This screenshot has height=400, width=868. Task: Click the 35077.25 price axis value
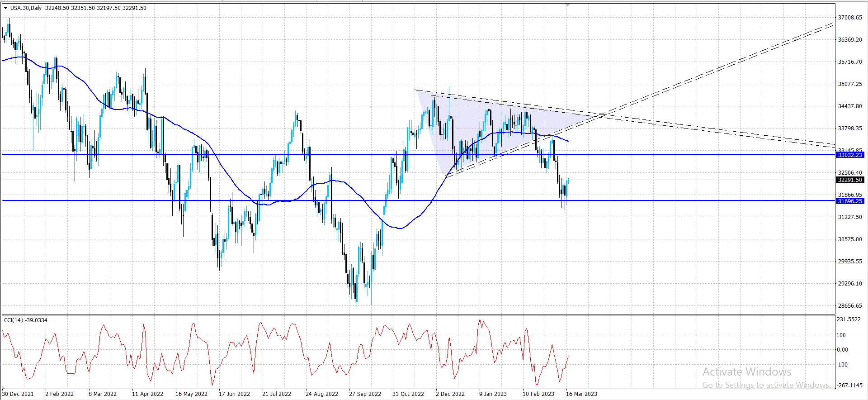[x=850, y=84]
